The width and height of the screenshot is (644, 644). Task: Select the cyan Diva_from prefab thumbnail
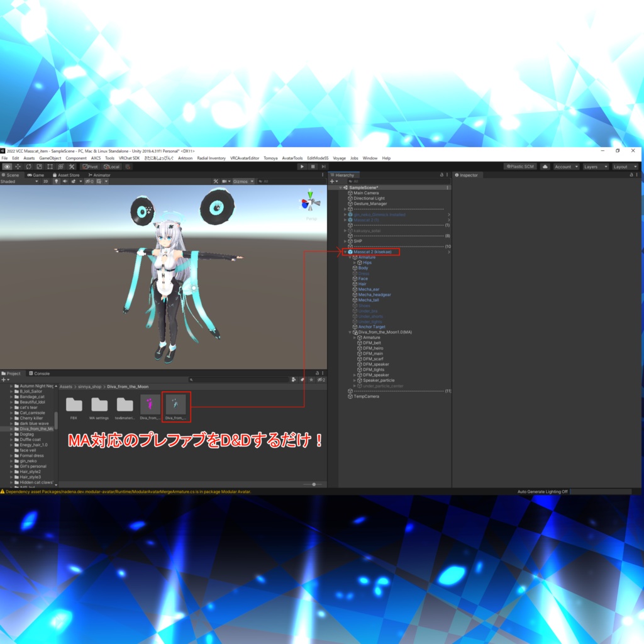pyautogui.click(x=176, y=404)
